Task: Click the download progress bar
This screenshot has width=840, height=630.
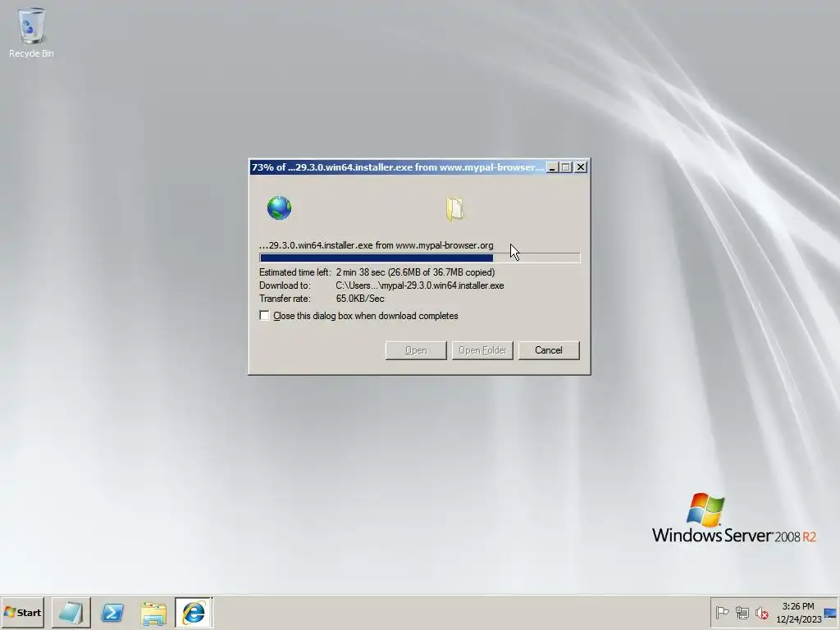Action: pyautogui.click(x=419, y=258)
